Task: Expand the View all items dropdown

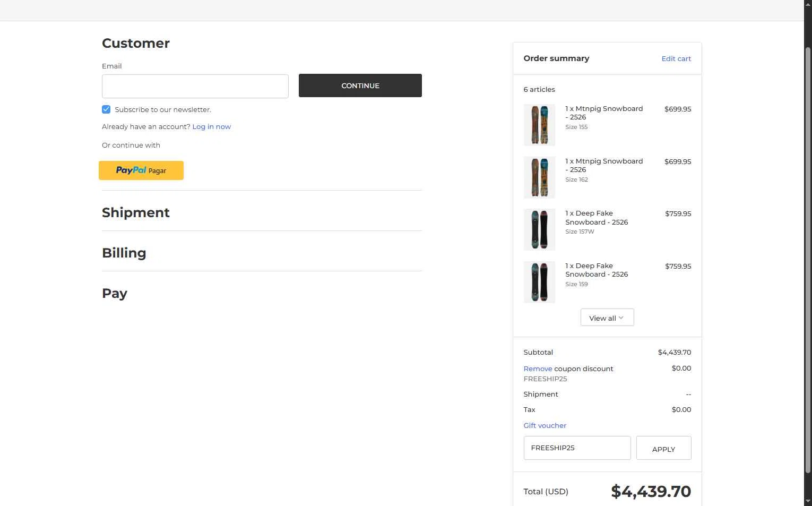Action: [x=607, y=318]
